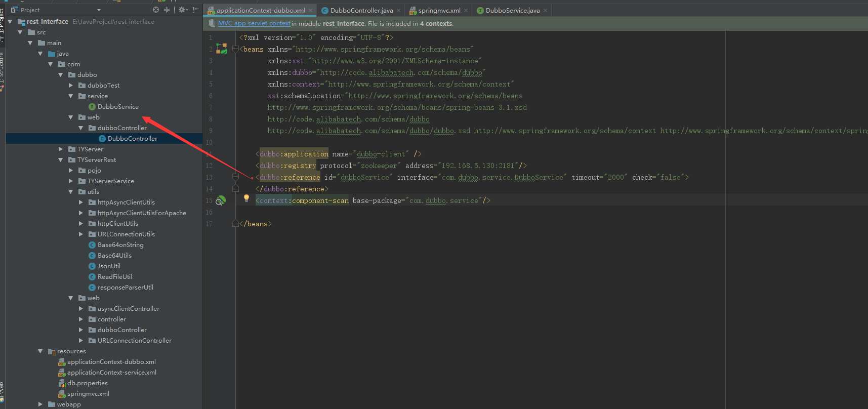Viewport: 868px width, 409px height.
Task: Select the responseParserUtil class
Action: (x=121, y=288)
